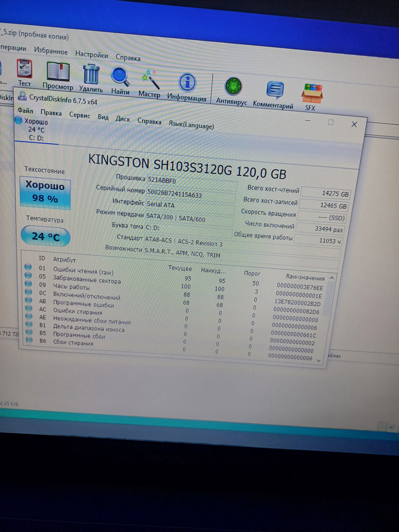Click the disk status circle above drive C: D:
Screen dimensions: 399x532
(19, 120)
